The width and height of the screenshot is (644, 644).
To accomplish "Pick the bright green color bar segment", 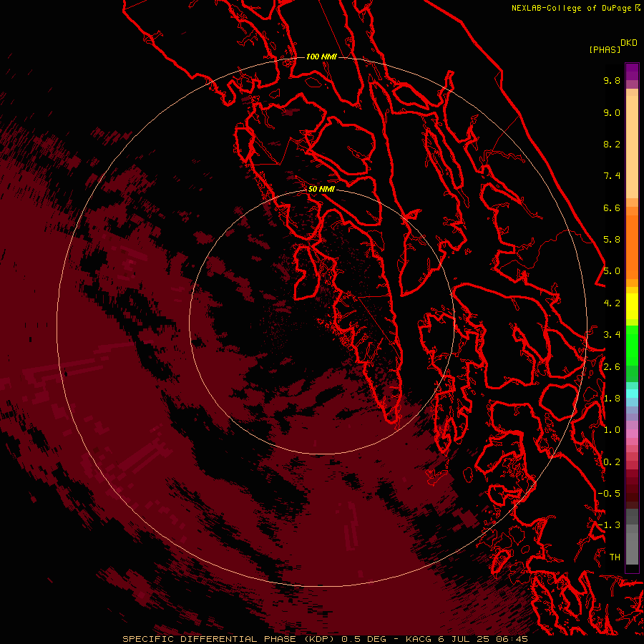I will (x=632, y=345).
